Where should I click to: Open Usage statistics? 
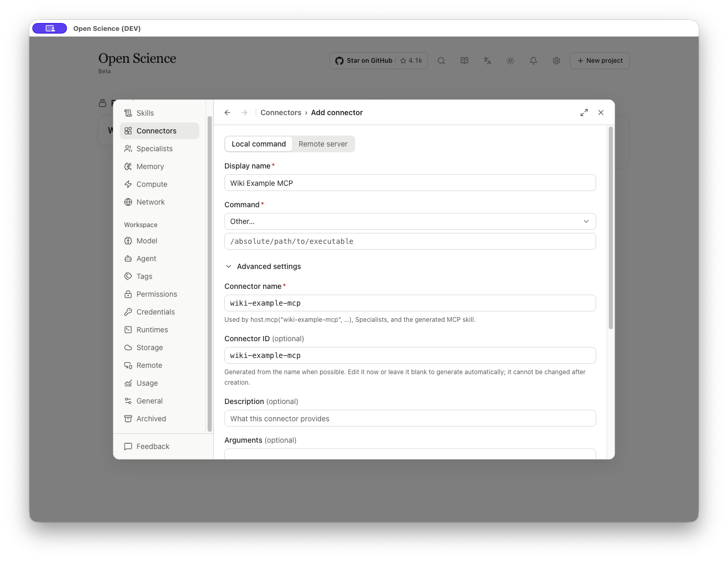click(x=159, y=383)
